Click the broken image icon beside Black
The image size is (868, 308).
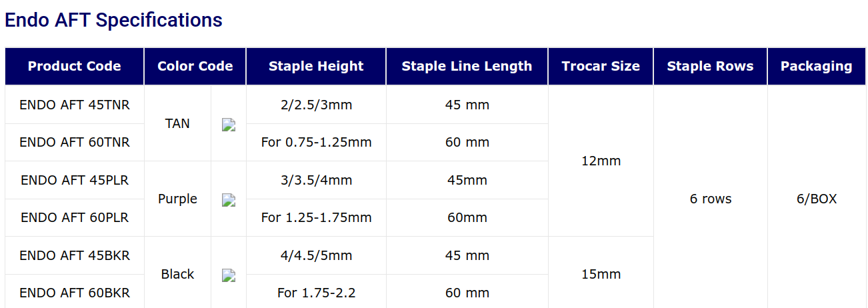click(x=229, y=275)
